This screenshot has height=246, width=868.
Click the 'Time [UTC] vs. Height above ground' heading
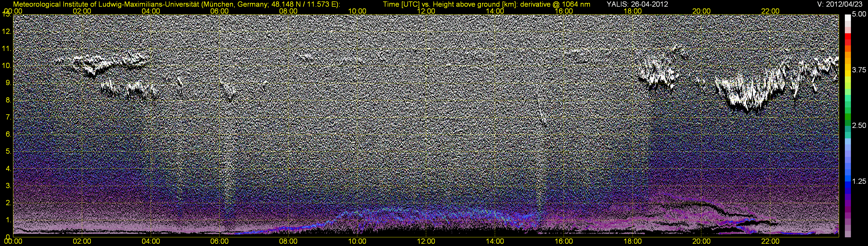487,4
